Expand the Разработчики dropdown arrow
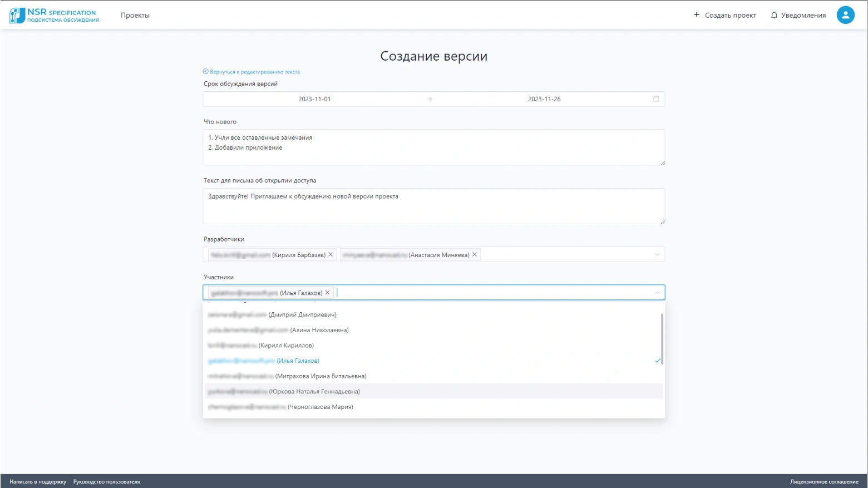Viewport: 868px width, 488px height. 657,255
